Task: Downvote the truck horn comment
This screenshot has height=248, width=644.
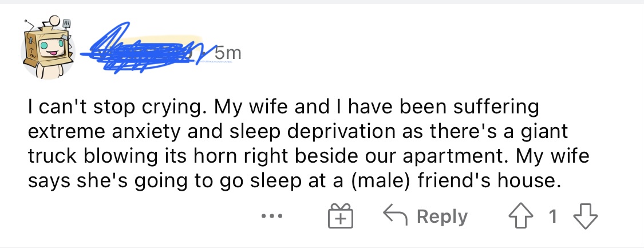Action: (x=584, y=217)
